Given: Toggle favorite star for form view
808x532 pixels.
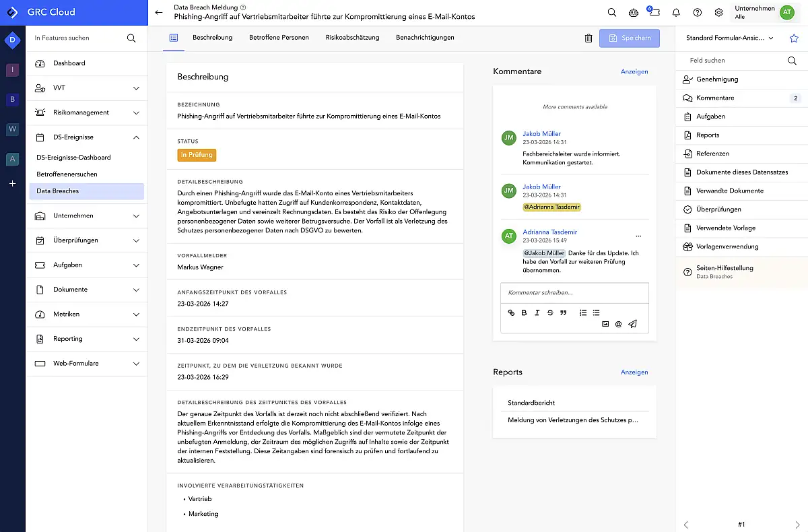Looking at the screenshot, I should coord(794,38).
